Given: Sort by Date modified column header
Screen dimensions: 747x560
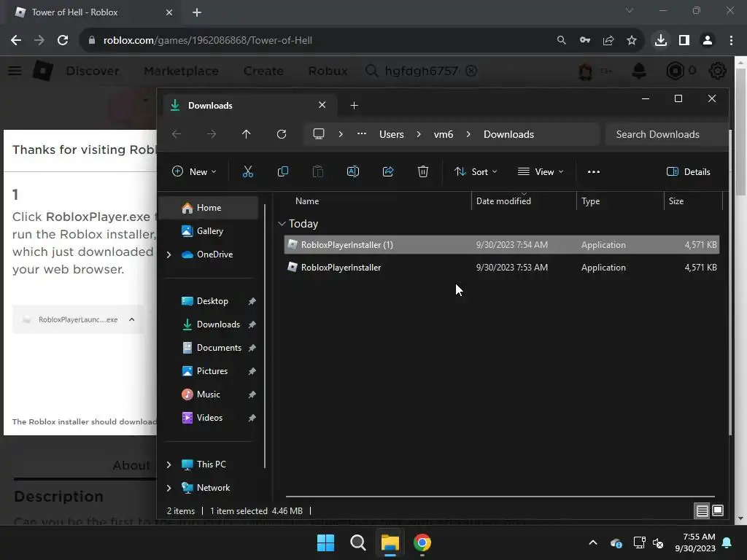Looking at the screenshot, I should click(x=503, y=201).
